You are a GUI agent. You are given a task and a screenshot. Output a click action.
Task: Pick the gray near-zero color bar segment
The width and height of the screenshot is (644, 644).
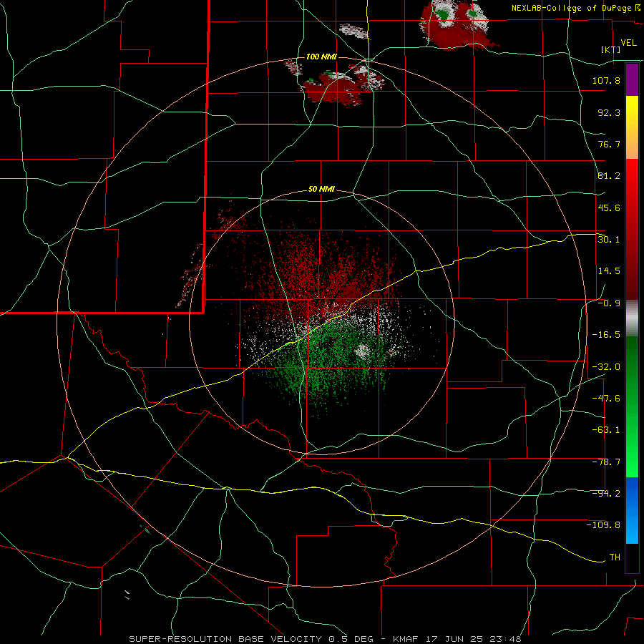point(632,318)
